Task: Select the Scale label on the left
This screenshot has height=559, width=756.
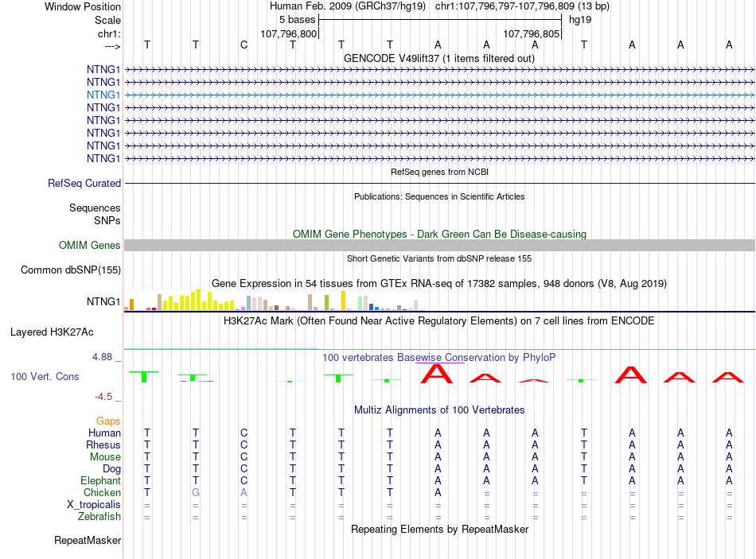Action: [x=107, y=20]
